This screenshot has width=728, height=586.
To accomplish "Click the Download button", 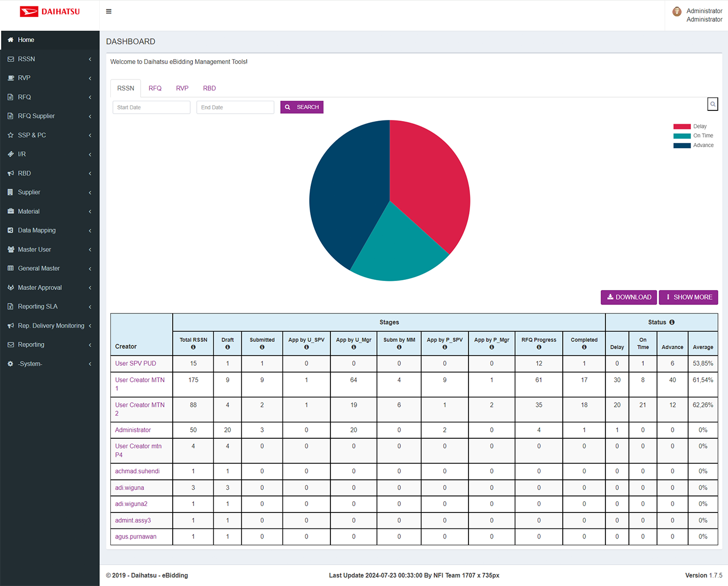I will click(629, 297).
